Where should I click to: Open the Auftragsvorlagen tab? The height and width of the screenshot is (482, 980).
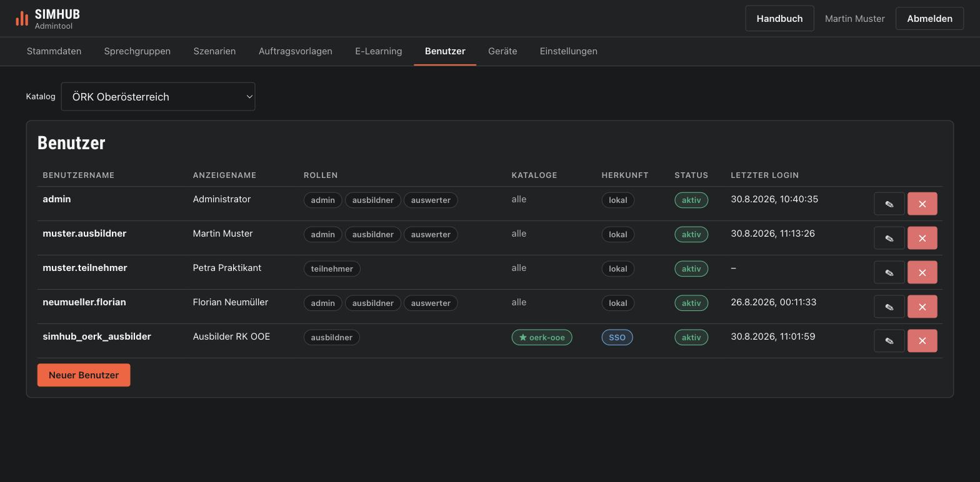coord(295,51)
